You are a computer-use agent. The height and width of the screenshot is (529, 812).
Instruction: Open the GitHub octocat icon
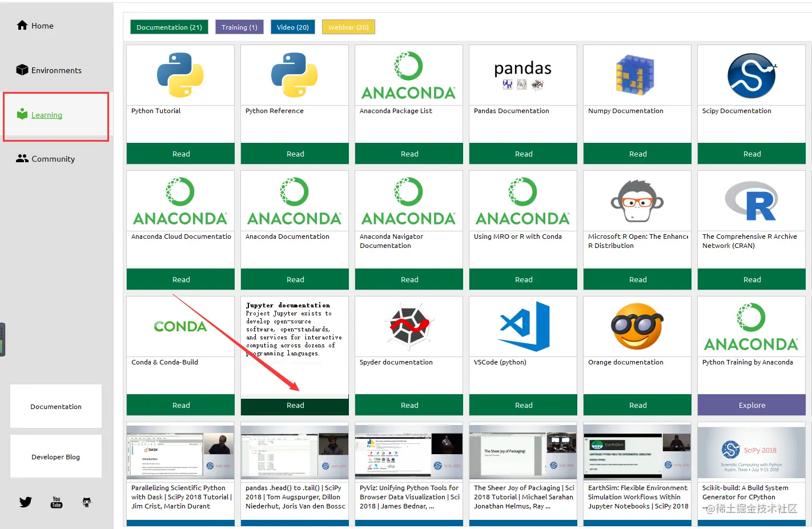tap(87, 502)
